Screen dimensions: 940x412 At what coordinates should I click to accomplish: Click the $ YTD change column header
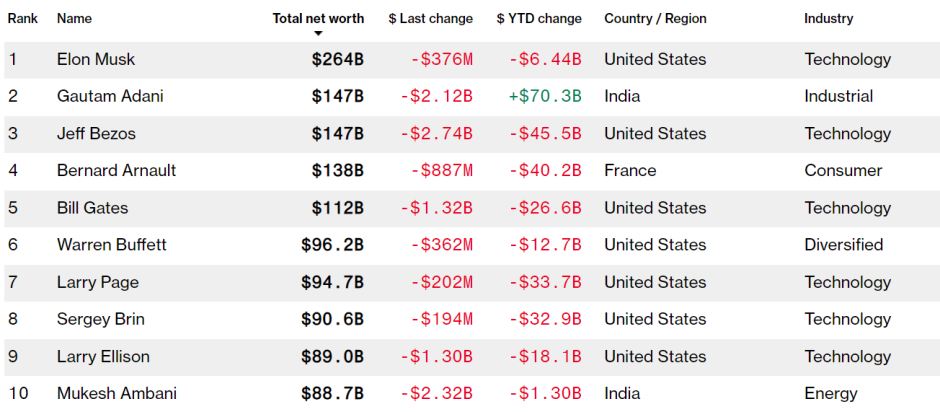point(538,19)
